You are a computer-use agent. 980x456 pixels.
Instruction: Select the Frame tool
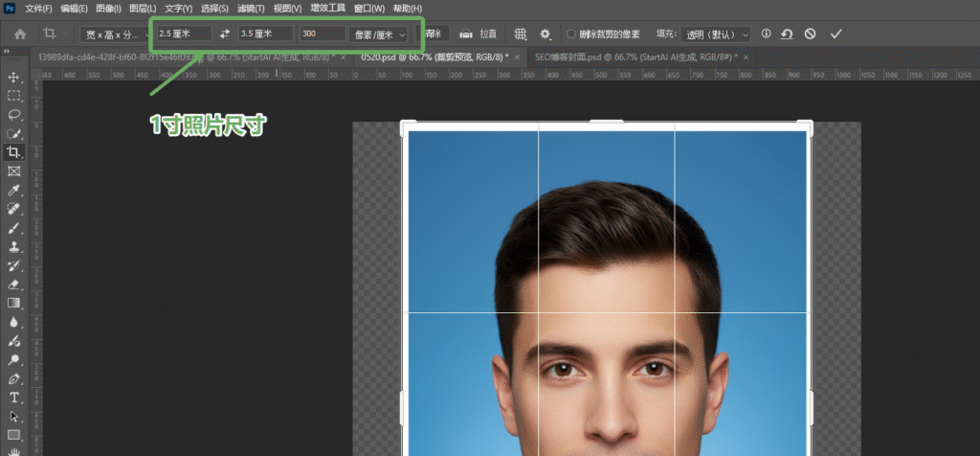coord(13,171)
